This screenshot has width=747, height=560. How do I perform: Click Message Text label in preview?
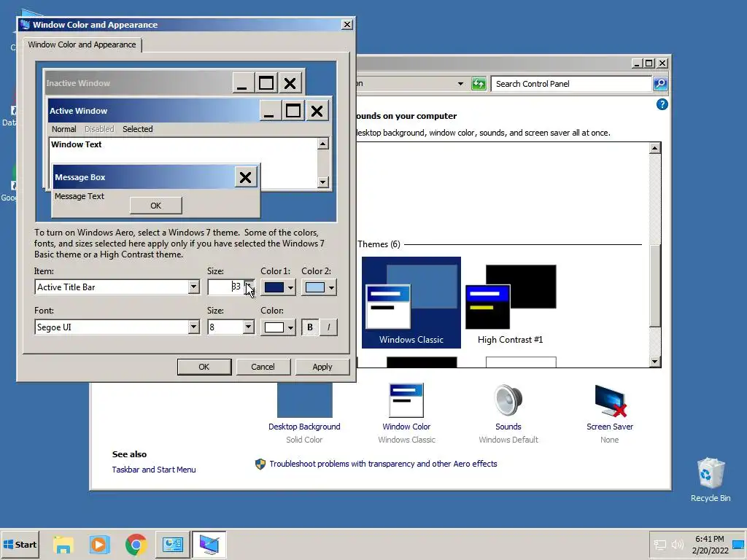[x=79, y=196]
